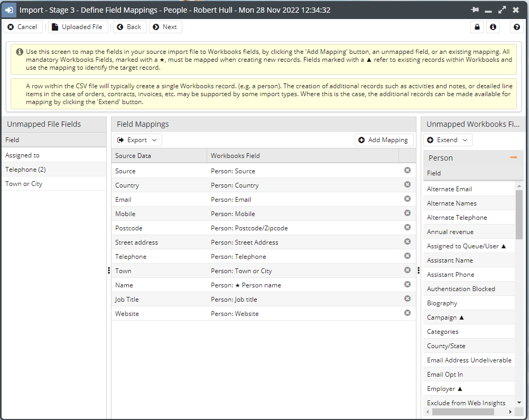Select unmapped field Telephone (2)

point(54,170)
